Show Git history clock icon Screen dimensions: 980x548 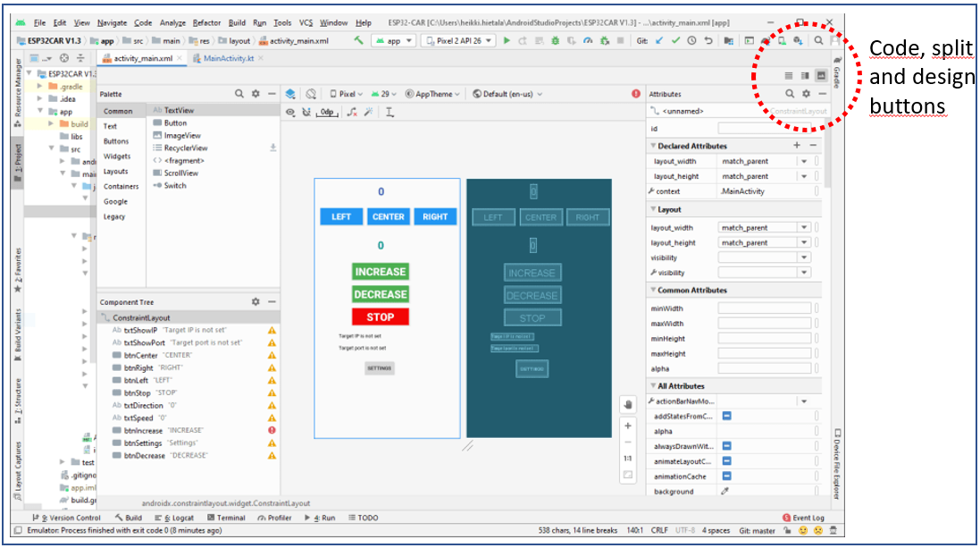[691, 40]
